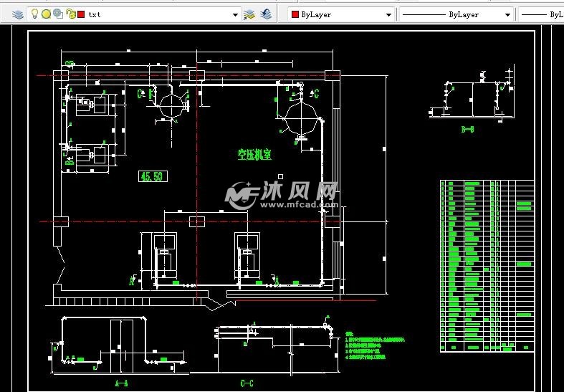The image size is (564, 392).
Task: Click the green notes text block
Action: pyautogui.click(x=375, y=346)
